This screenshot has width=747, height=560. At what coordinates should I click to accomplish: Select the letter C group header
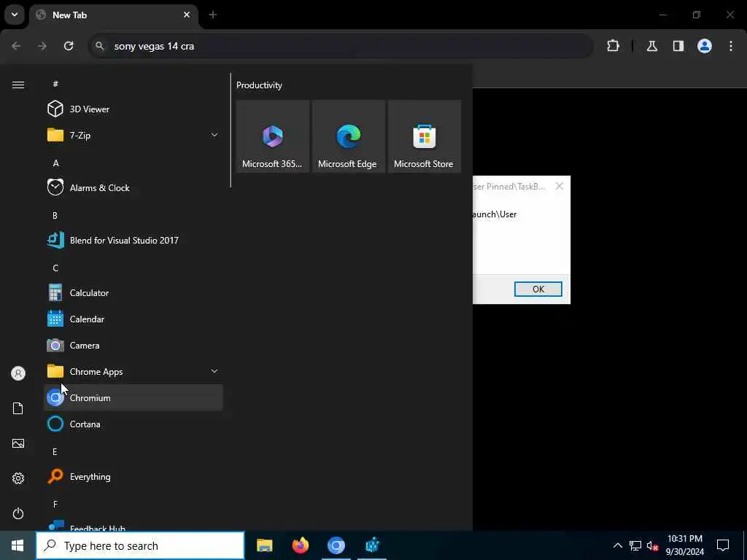(x=55, y=268)
